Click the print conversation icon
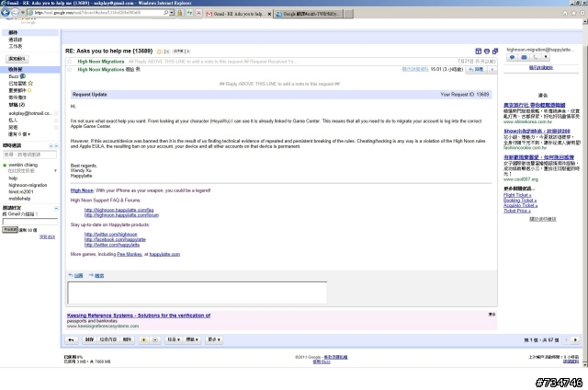This screenshot has width=588, height=390. tap(487, 51)
